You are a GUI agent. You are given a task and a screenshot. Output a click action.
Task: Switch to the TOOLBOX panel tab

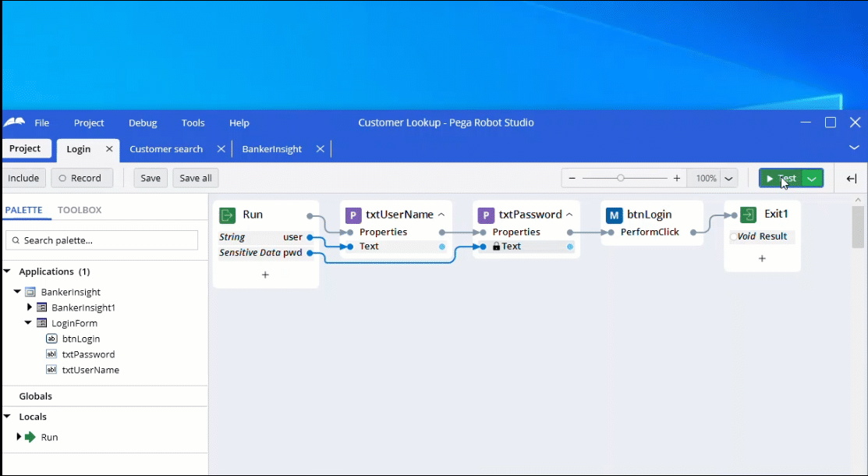pyautogui.click(x=80, y=210)
